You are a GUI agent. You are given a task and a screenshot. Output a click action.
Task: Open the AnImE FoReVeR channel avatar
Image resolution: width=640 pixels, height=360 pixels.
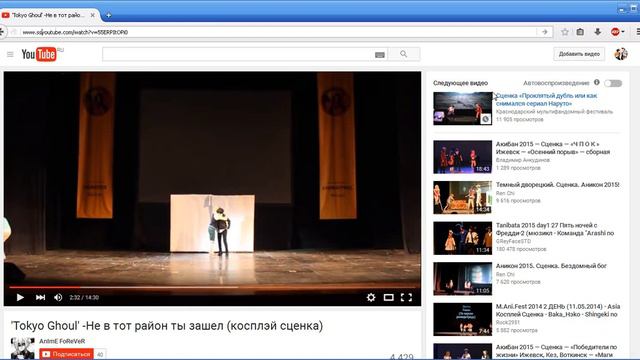coord(23,348)
